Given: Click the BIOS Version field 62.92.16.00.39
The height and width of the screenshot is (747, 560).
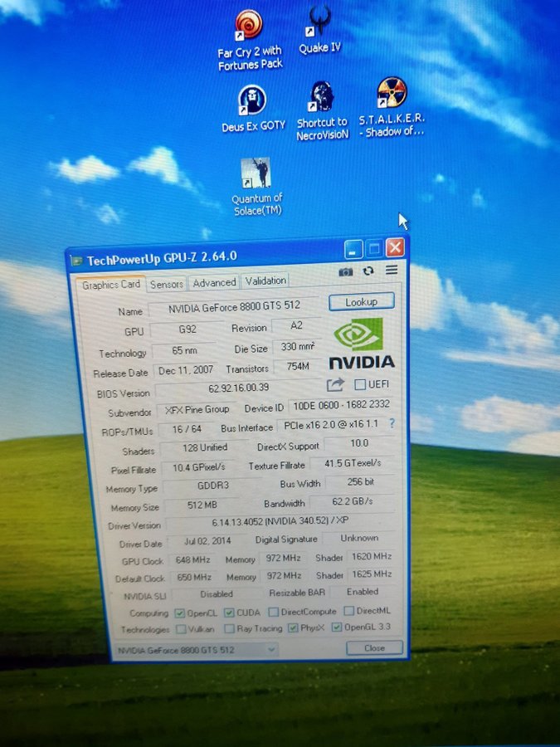Looking at the screenshot, I should click(238, 388).
